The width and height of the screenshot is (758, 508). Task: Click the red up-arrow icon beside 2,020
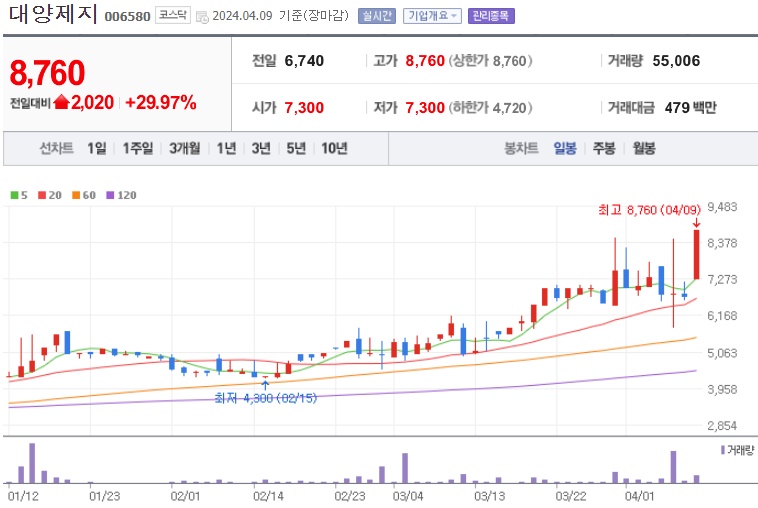[61, 102]
